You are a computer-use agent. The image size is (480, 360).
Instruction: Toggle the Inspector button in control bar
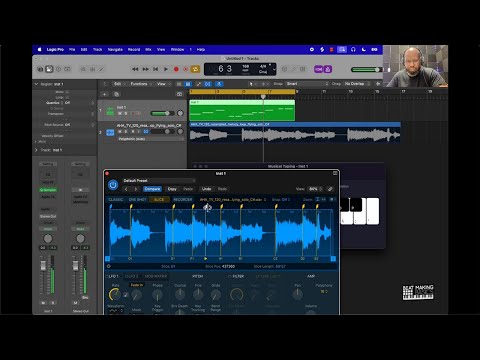click(49, 69)
